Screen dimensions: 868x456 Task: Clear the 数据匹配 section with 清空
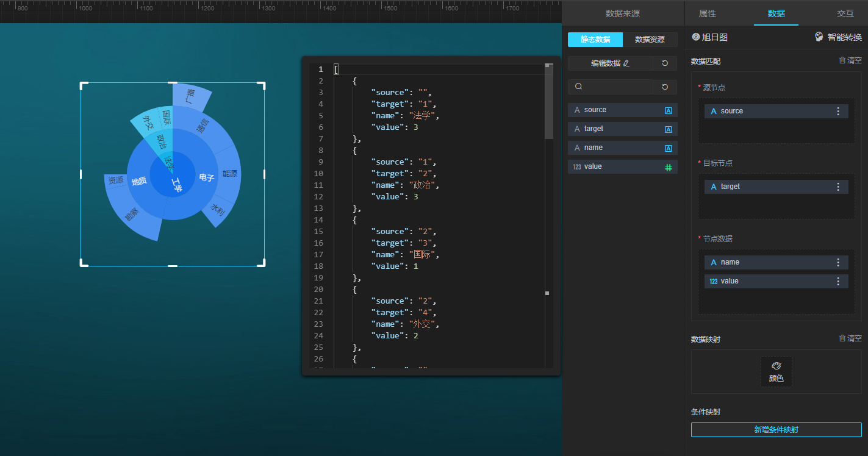pos(850,60)
